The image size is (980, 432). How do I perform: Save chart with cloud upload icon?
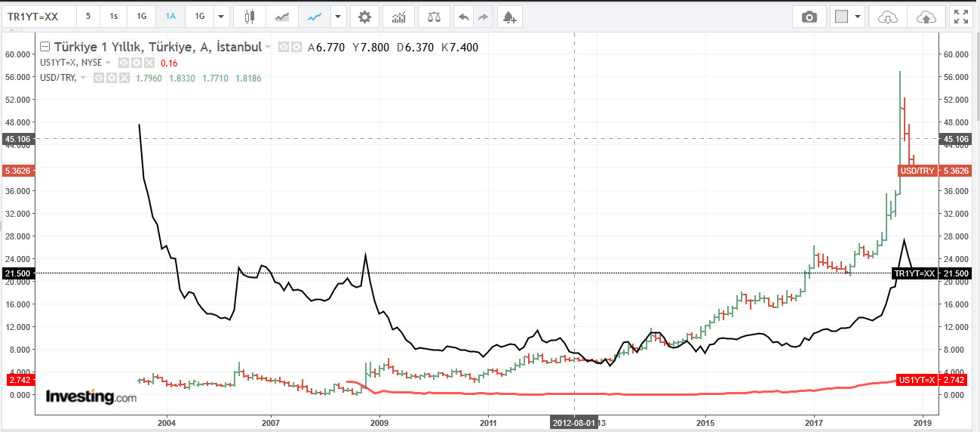925,17
